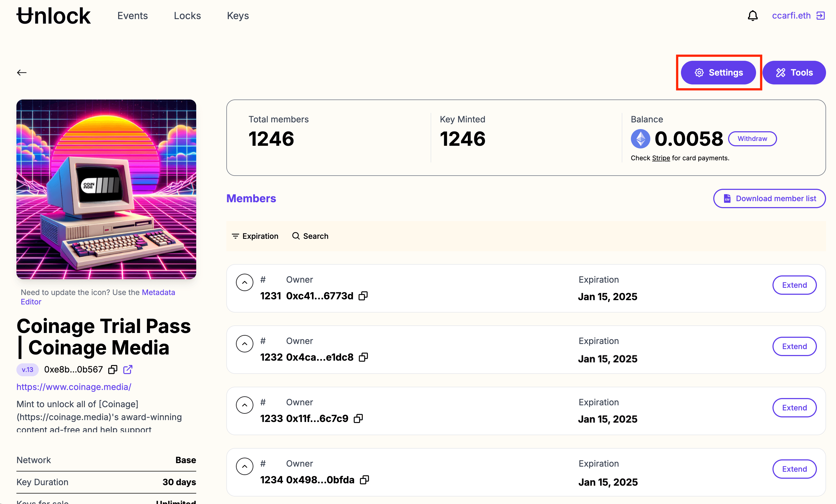Click Key Duration 30 days value
This screenshot has height=504, width=836.
[179, 482]
